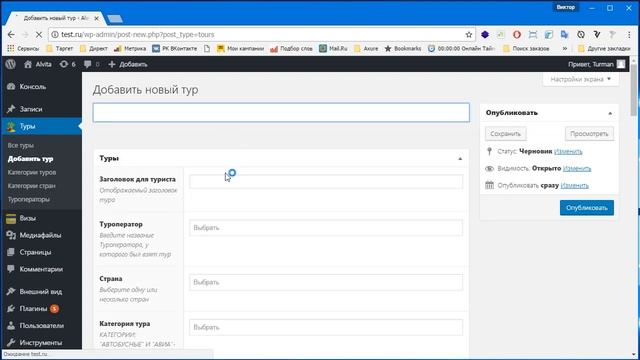The height and width of the screenshot is (360, 640).
Task: Open the Axure bookmark folder
Action: [x=366, y=49]
